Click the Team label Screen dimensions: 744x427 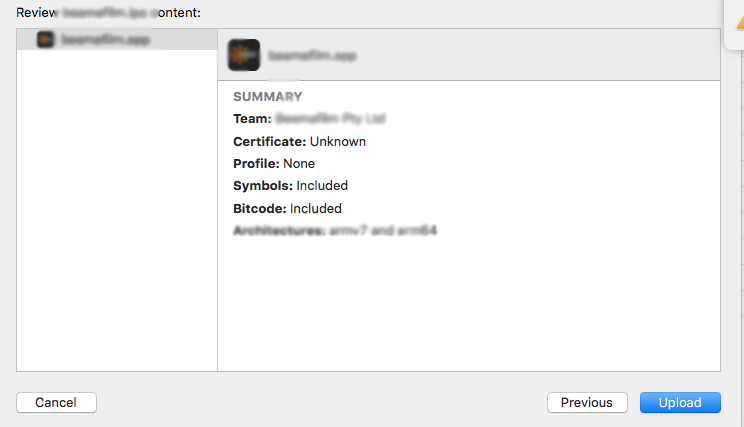[x=252, y=119]
